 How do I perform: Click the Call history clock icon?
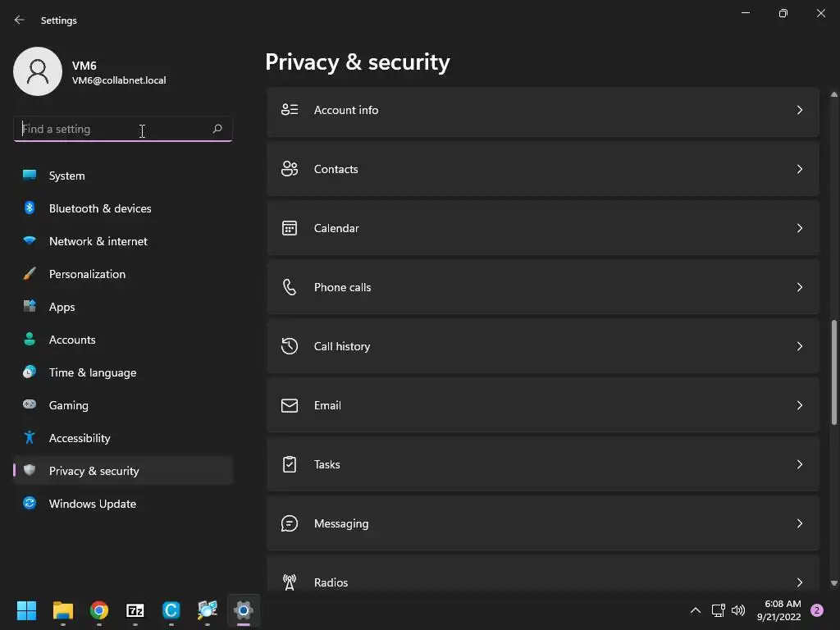point(290,346)
